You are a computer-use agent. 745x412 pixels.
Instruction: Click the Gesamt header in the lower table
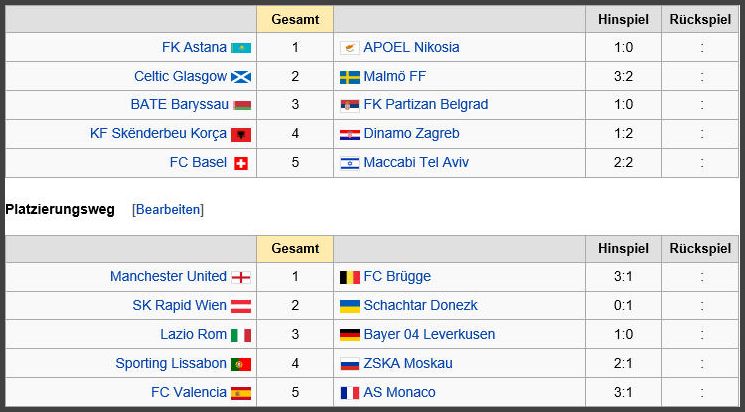pyautogui.click(x=295, y=249)
